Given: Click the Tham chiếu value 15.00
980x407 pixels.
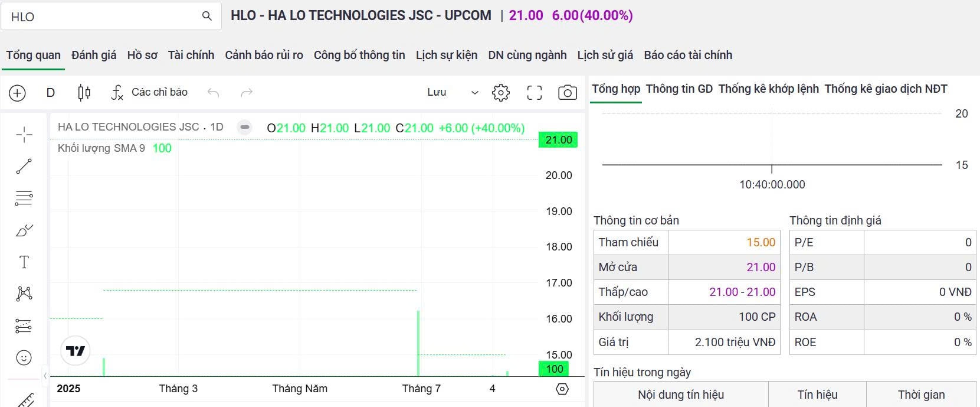Looking at the screenshot, I should tap(761, 243).
